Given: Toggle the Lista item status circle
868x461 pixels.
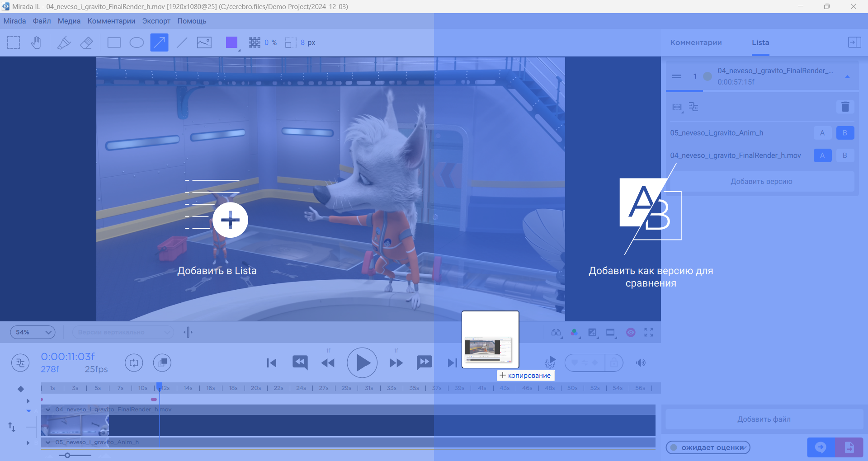Looking at the screenshot, I should (708, 76).
